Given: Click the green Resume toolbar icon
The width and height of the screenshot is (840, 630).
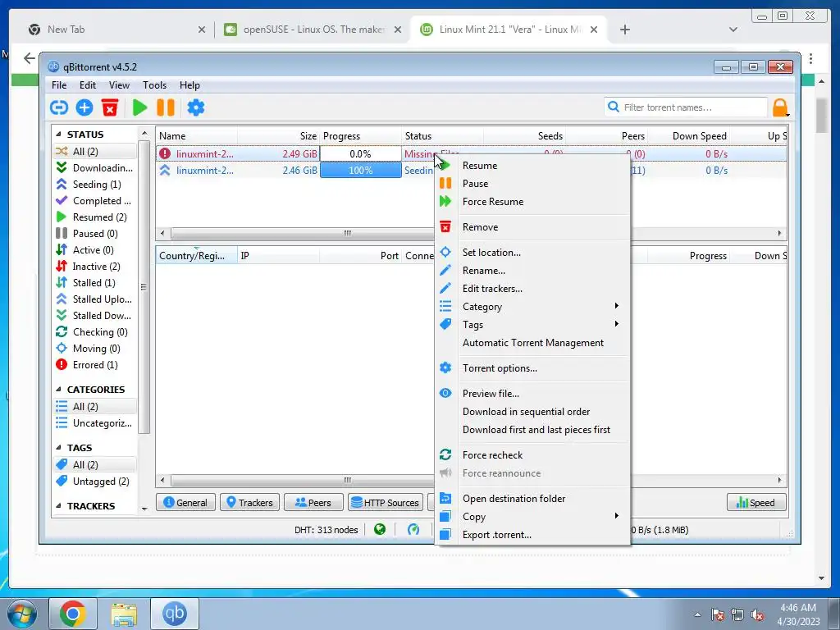Looking at the screenshot, I should [139, 107].
